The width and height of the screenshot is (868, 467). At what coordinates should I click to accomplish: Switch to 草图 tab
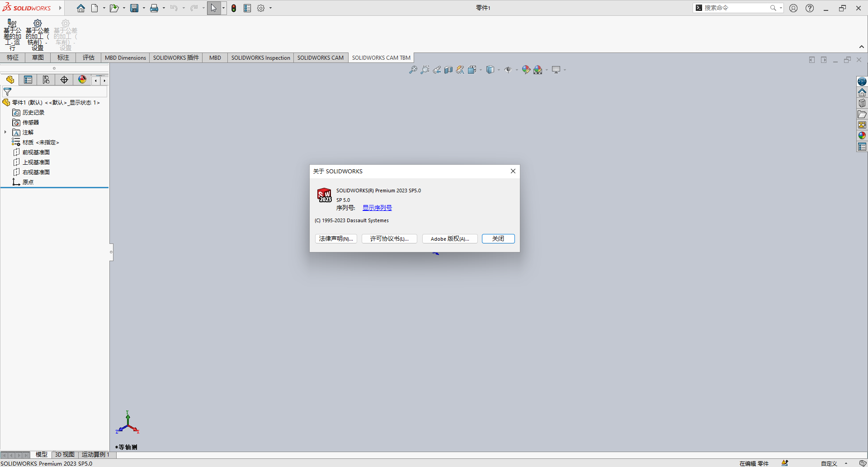38,57
